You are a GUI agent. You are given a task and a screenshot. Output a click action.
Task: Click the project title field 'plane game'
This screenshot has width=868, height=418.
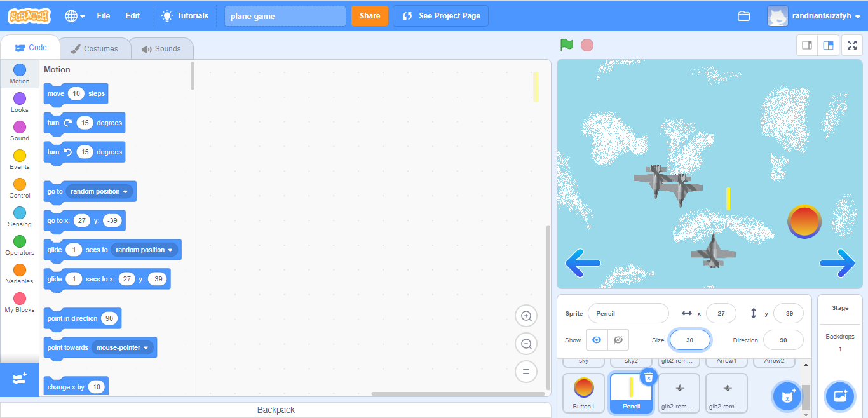click(x=285, y=17)
